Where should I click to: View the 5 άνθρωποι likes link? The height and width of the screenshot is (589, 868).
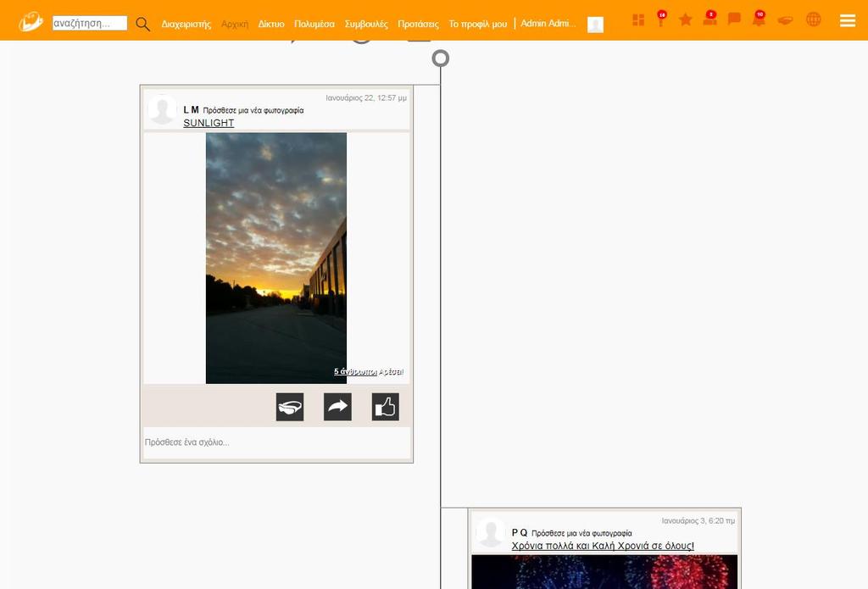[x=355, y=371]
